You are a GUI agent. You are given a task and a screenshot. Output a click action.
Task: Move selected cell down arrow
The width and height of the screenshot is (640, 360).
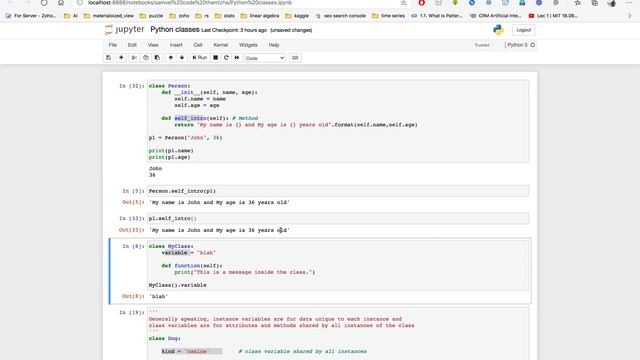point(182,58)
